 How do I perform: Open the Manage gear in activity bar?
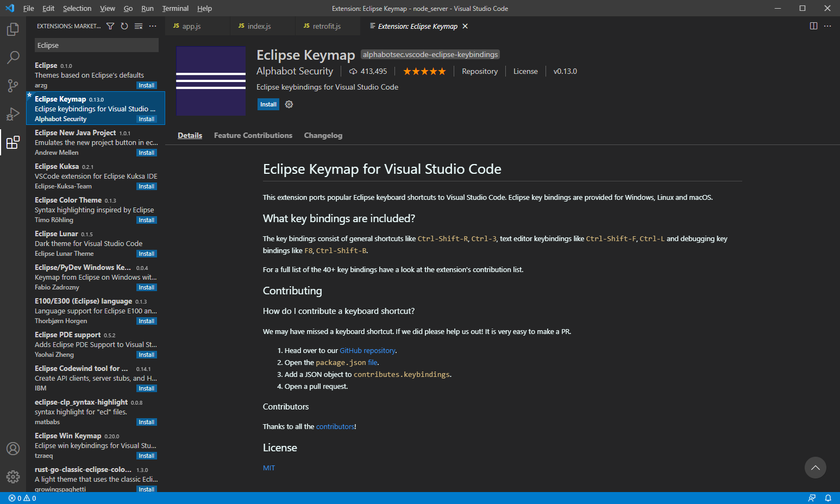13,477
